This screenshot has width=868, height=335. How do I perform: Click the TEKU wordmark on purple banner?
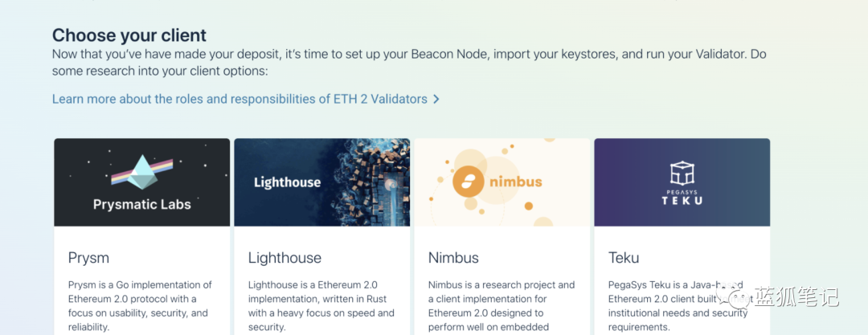point(682,200)
